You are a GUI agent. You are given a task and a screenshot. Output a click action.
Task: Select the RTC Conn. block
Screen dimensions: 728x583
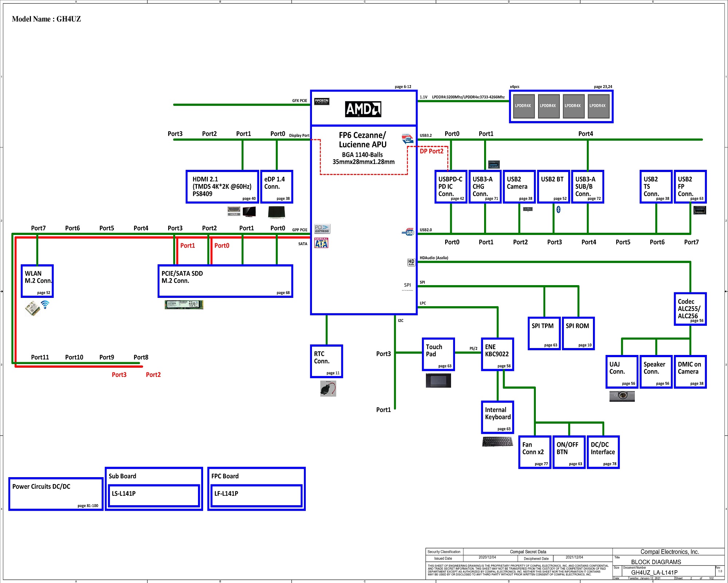[327, 362]
